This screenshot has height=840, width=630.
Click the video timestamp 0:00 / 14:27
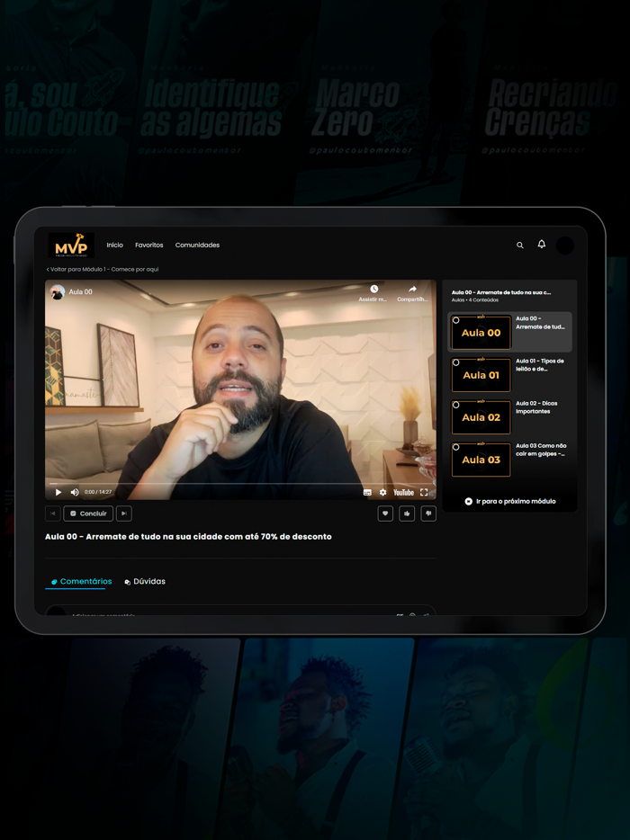coord(98,492)
